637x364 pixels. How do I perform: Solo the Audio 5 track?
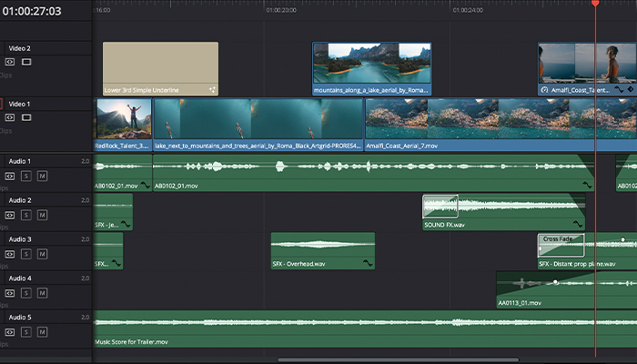coord(26,332)
